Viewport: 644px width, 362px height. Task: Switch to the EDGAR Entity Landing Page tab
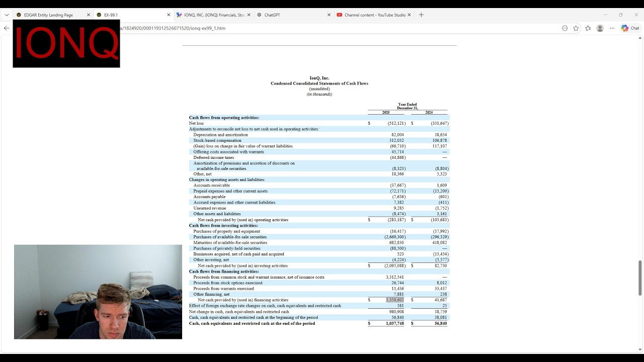coord(48,15)
